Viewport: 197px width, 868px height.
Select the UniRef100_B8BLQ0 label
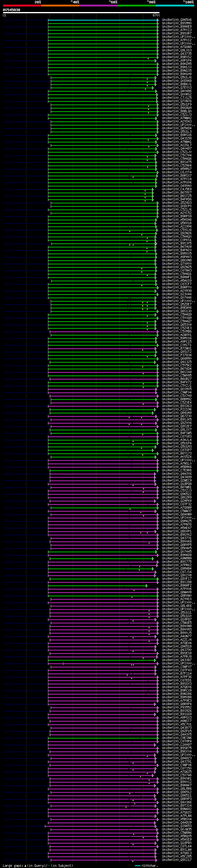[x=177, y=111]
